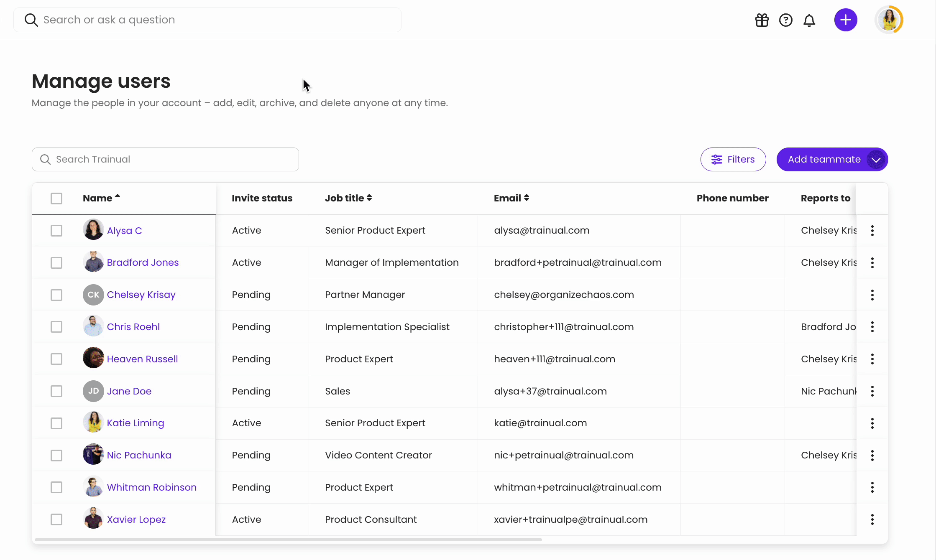
Task: Toggle the select-all users checkbox
Action: (56, 199)
